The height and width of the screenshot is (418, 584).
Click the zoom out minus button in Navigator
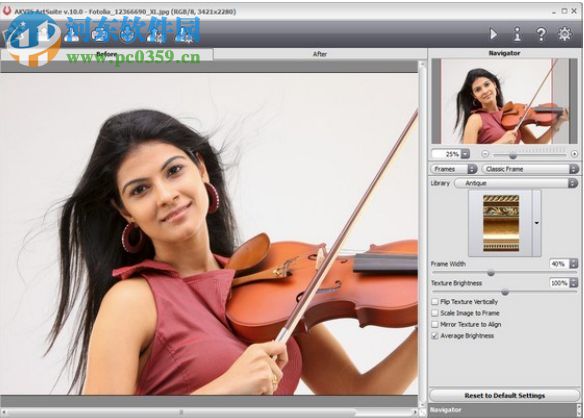pyautogui.click(x=485, y=154)
